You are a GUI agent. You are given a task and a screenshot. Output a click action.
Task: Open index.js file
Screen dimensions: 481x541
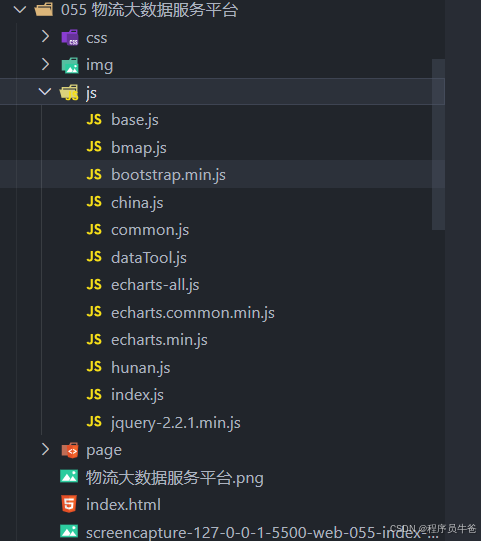(137, 395)
